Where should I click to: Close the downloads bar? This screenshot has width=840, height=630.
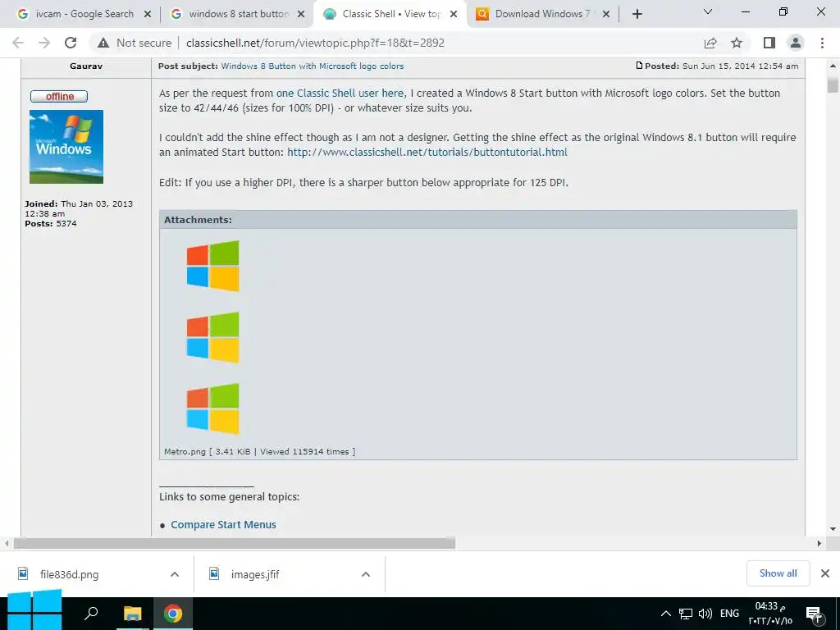click(x=825, y=573)
